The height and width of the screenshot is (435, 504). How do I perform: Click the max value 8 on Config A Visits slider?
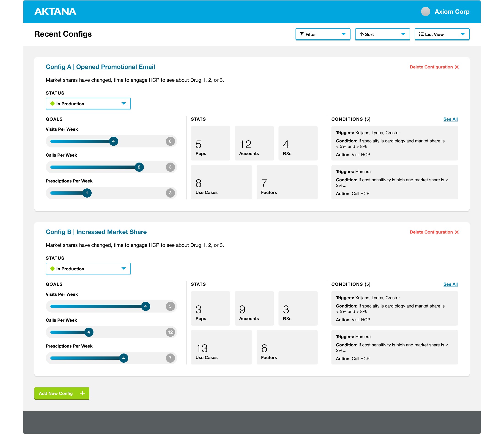coord(170,141)
